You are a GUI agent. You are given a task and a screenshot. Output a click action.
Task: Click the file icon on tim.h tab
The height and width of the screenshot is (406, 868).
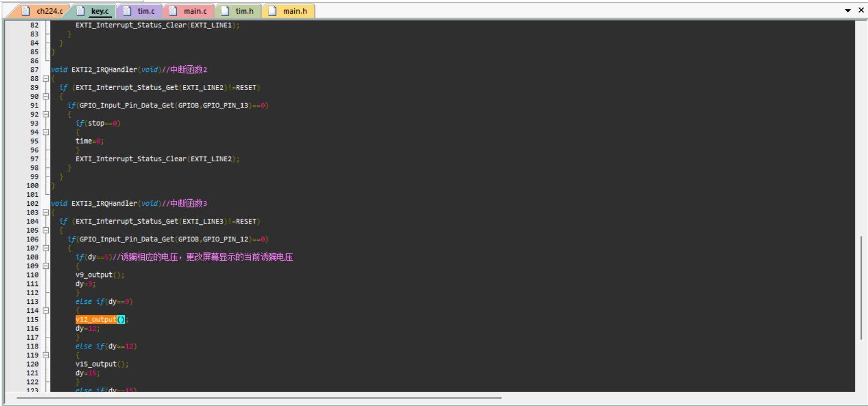[x=225, y=11]
